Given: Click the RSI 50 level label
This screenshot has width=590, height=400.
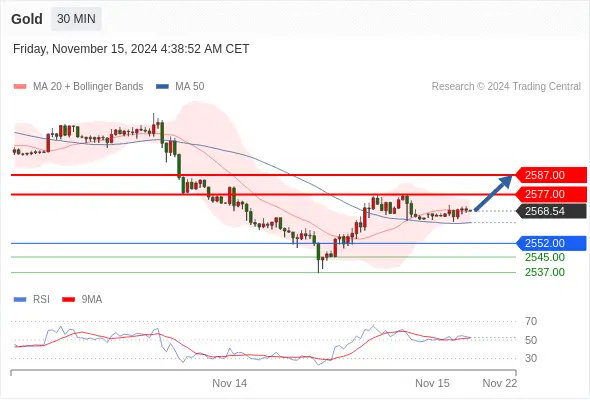Looking at the screenshot, I should [531, 340].
